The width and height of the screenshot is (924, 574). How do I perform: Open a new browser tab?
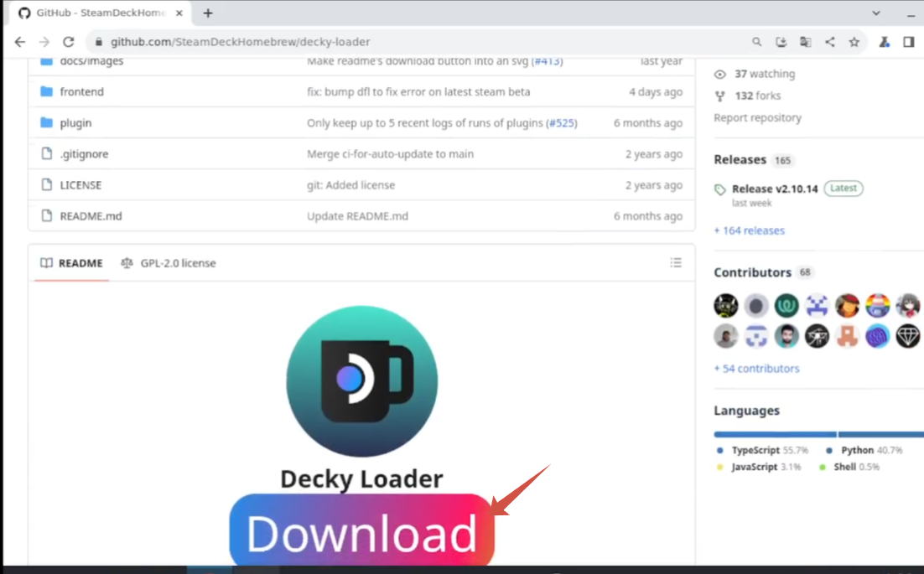(207, 13)
